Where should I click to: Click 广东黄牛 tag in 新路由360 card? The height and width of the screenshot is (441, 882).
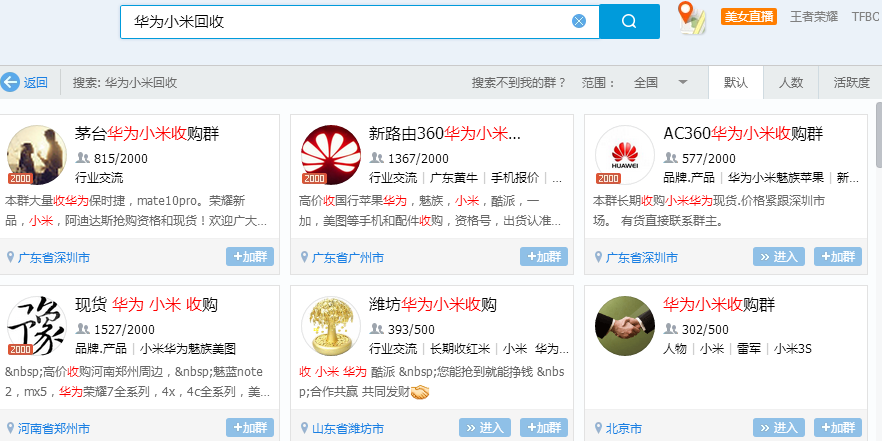pyautogui.click(x=453, y=178)
